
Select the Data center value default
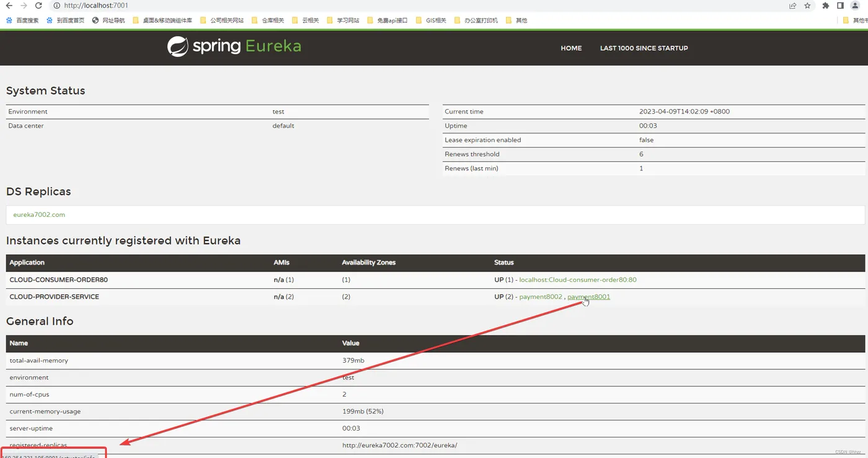click(x=283, y=126)
